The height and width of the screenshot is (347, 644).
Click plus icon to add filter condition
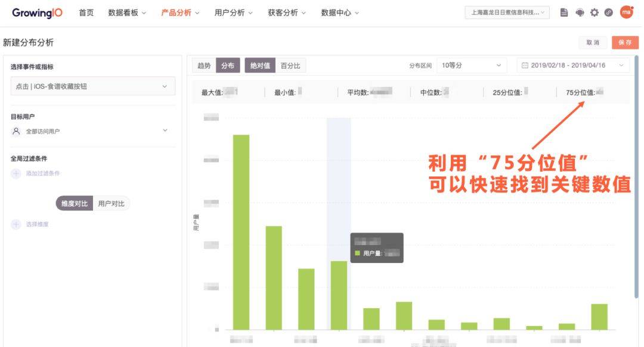[x=16, y=173]
